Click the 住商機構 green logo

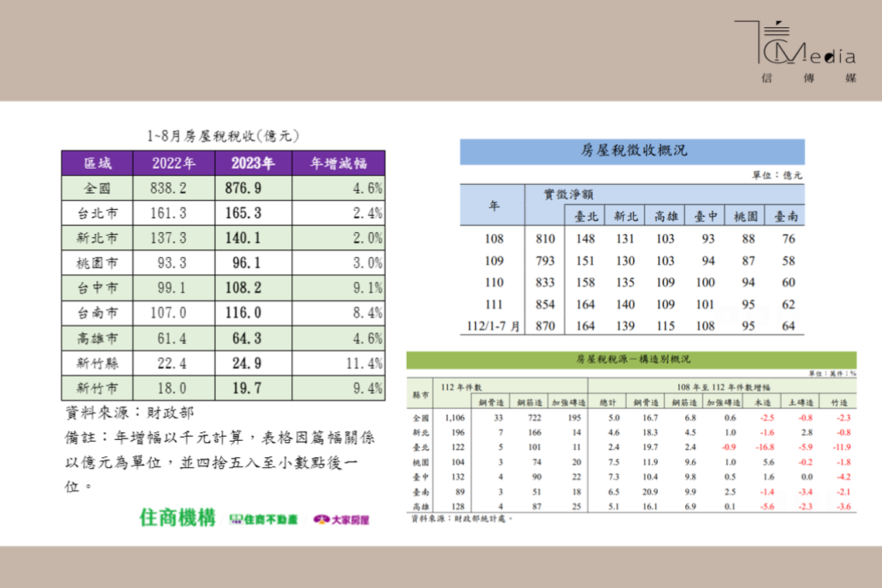pyautogui.click(x=177, y=518)
